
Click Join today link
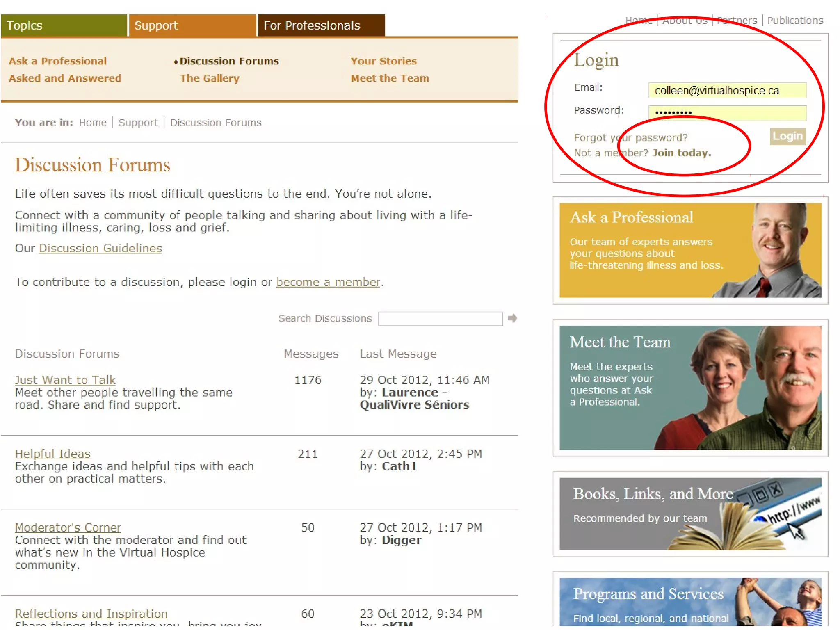(681, 153)
